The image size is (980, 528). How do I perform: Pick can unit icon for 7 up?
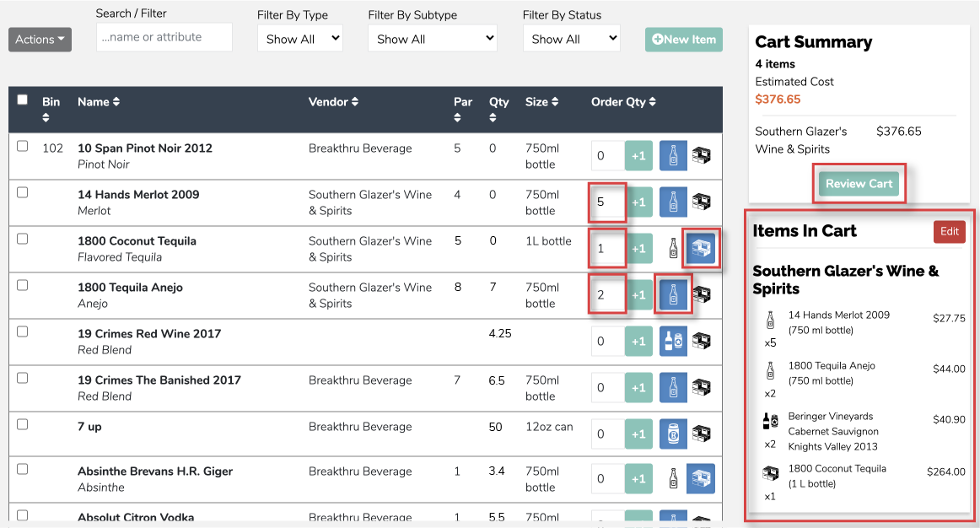point(673,434)
